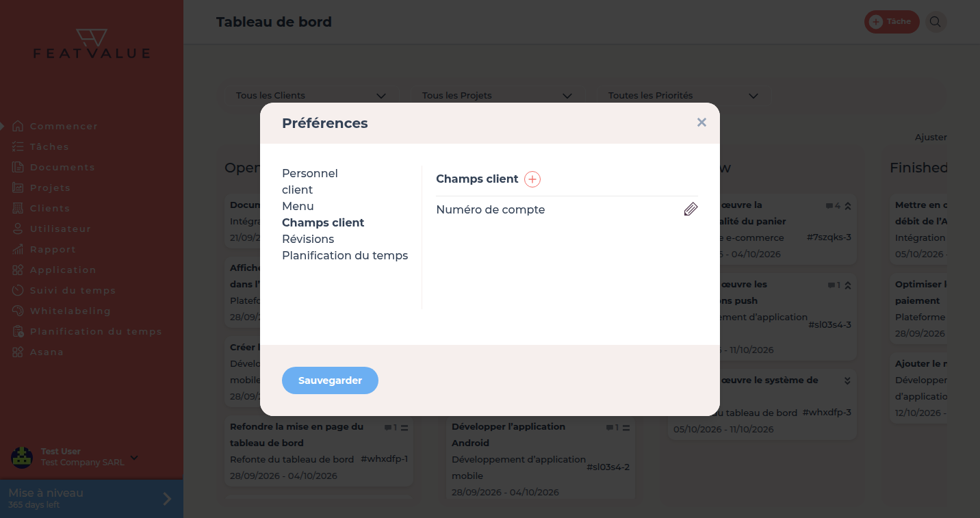980x518 pixels.
Task: Open the Mise à niveau banner
Action: click(x=92, y=498)
